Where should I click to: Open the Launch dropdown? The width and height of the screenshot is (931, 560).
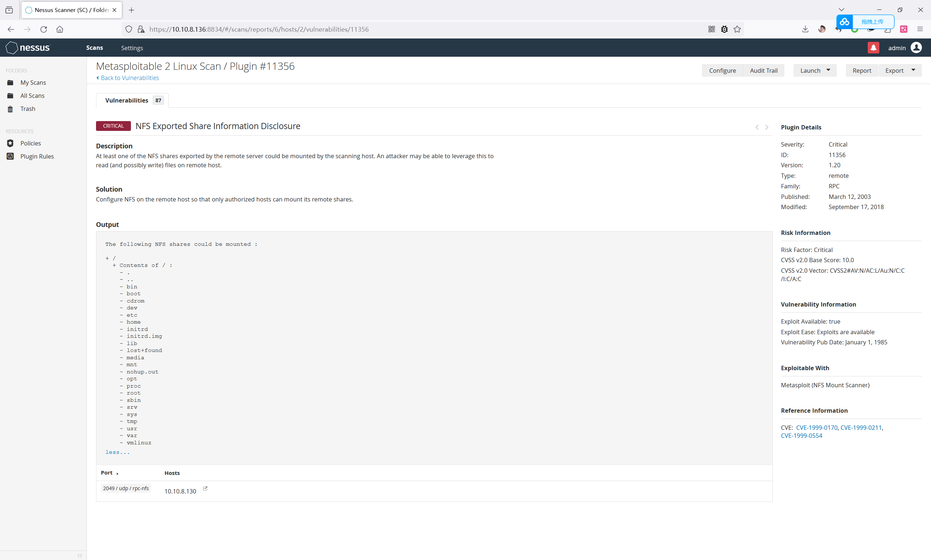[x=815, y=71]
